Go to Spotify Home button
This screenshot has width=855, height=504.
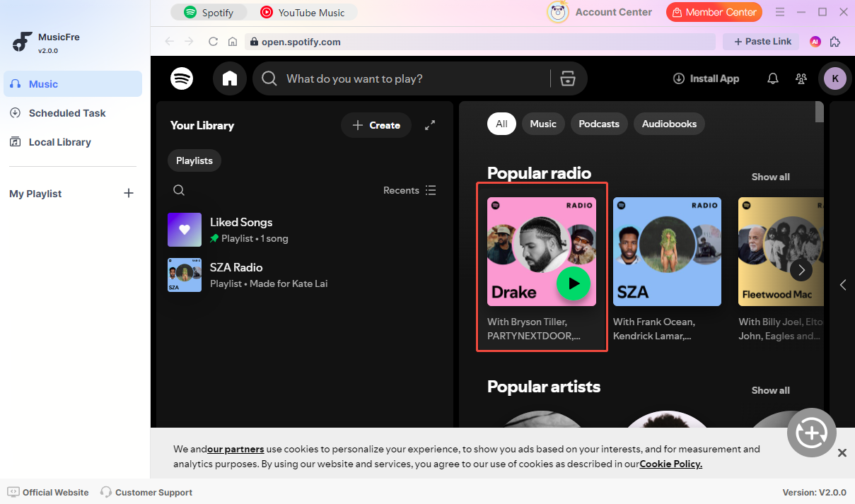(x=230, y=78)
